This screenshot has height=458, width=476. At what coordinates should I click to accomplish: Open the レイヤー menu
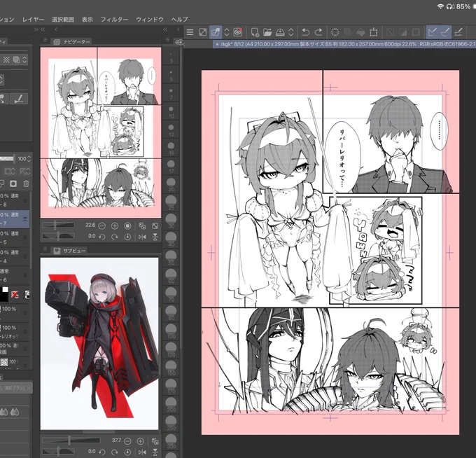click(33, 19)
